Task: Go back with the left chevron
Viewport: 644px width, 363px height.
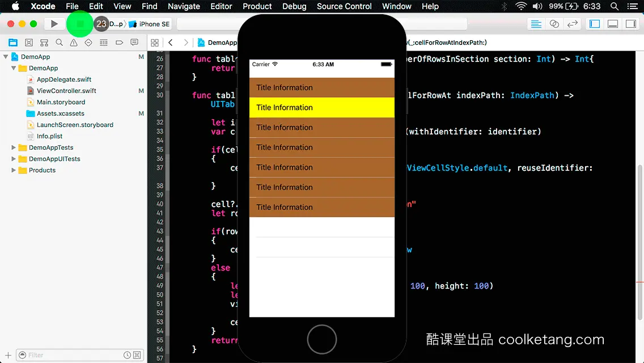Action: [171, 43]
